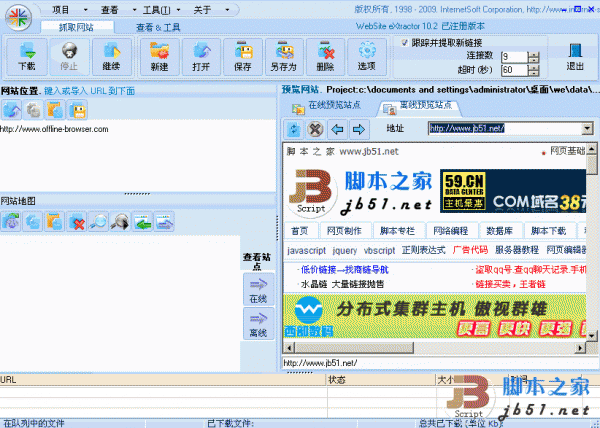Click the 下载 download toolbar button
The height and width of the screenshot is (428, 600).
click(x=26, y=57)
